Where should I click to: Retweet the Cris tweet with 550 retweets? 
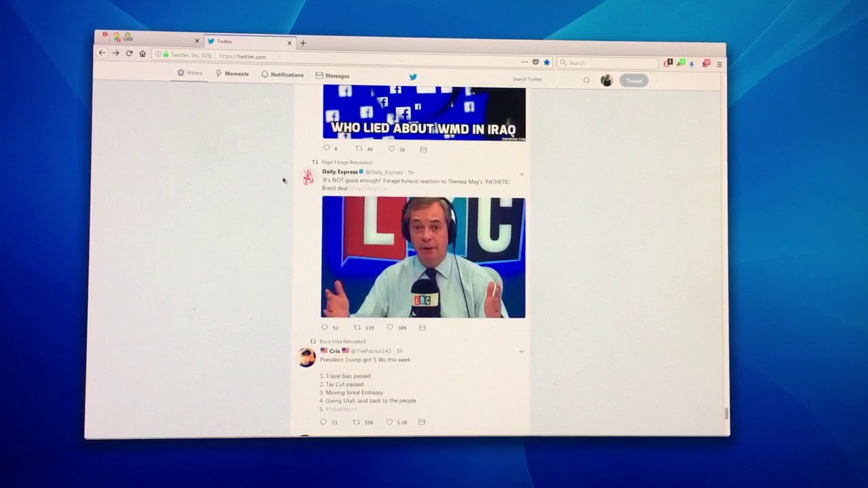pyautogui.click(x=356, y=422)
